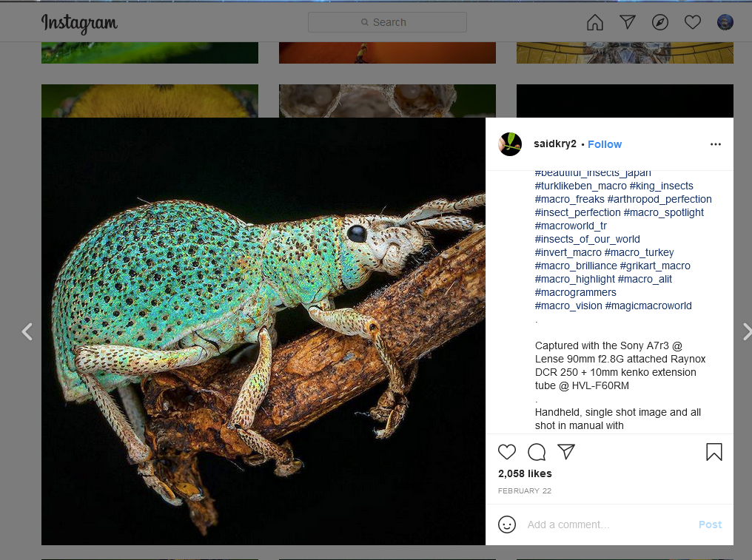Open the Instagram home feed icon
The image size is (752, 560).
coord(594,22)
